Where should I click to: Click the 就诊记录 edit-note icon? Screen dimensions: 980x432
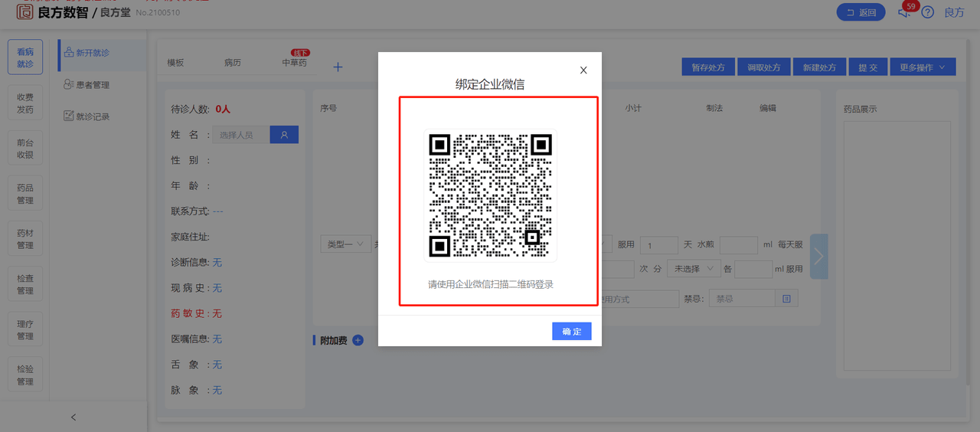(69, 116)
